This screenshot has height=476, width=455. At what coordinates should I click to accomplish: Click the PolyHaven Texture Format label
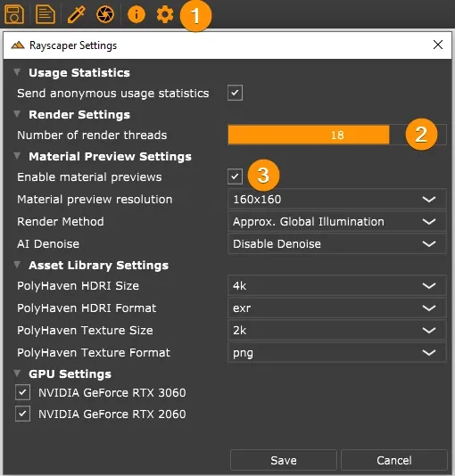click(x=94, y=352)
